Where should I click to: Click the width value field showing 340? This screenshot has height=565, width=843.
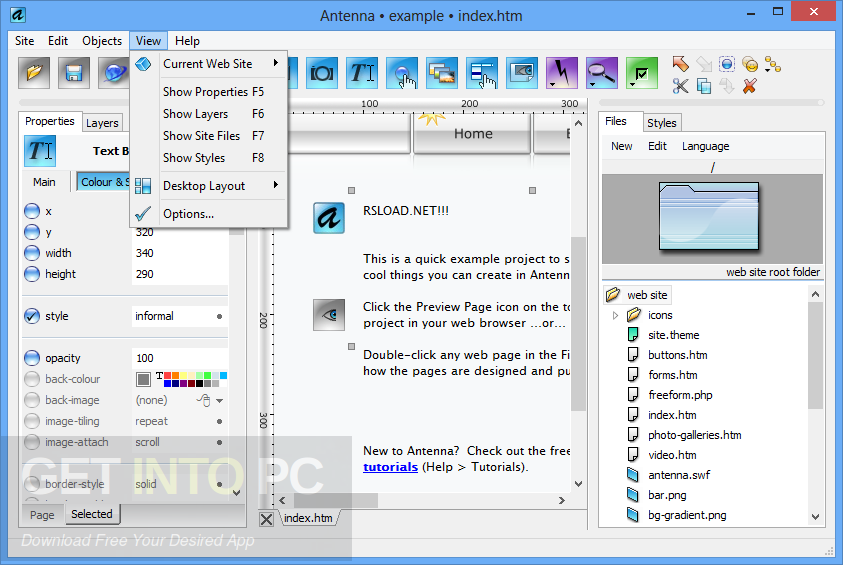click(x=180, y=253)
